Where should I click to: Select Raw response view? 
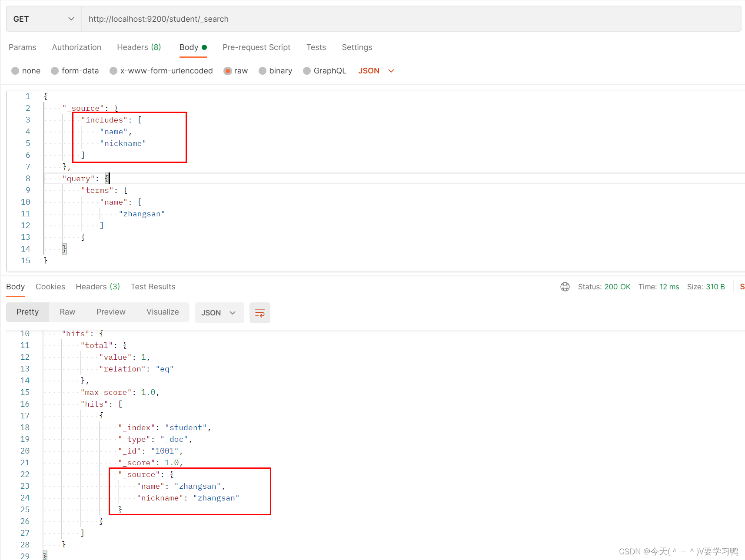pyautogui.click(x=67, y=312)
